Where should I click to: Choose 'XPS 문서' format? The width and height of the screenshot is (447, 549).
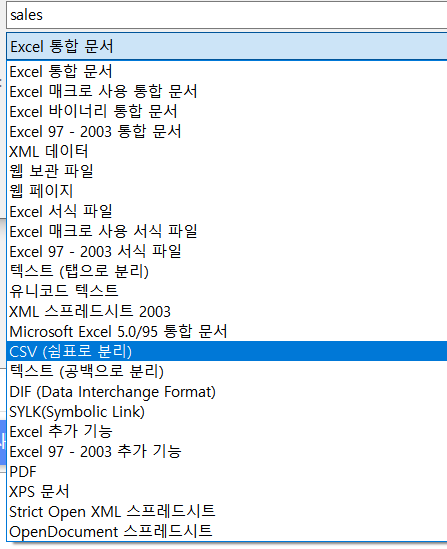pyautogui.click(x=226, y=491)
